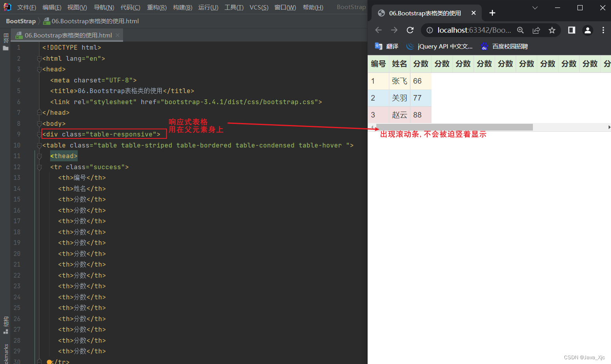Collapse the body tag fold on line 8
The width and height of the screenshot is (611, 364).
[39, 124]
